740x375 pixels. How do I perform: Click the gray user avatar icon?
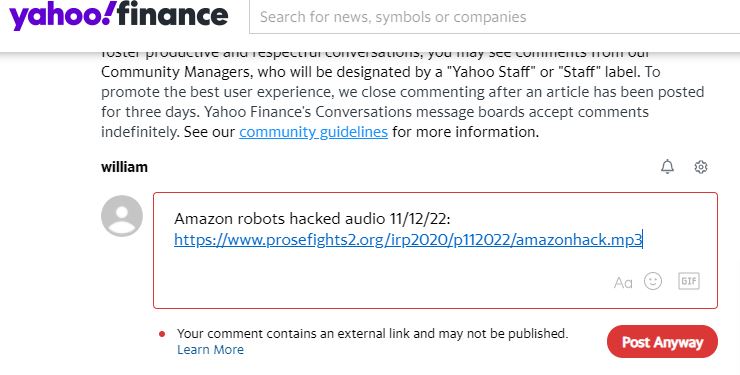122,216
